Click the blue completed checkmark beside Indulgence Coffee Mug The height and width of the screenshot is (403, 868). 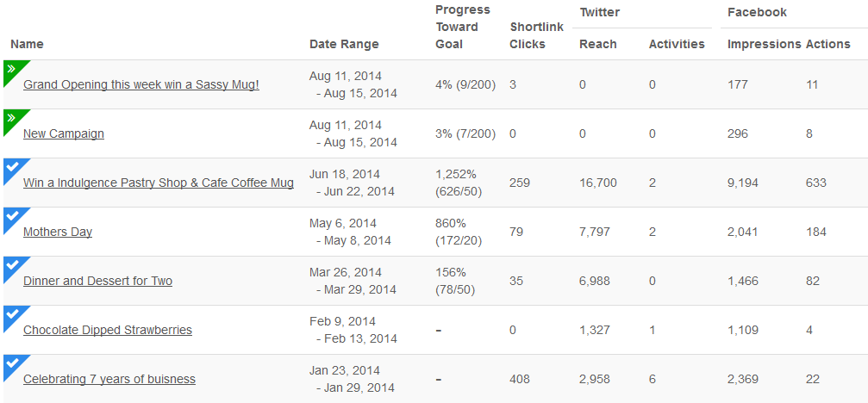point(11,168)
